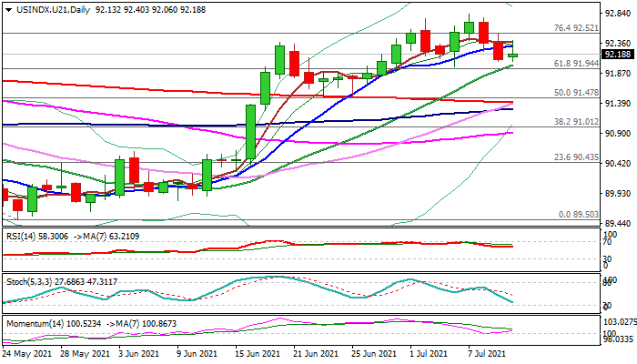637x364 pixels.
Task: Click the 1 Jul 2021 date label
Action: pyautogui.click(x=430, y=353)
